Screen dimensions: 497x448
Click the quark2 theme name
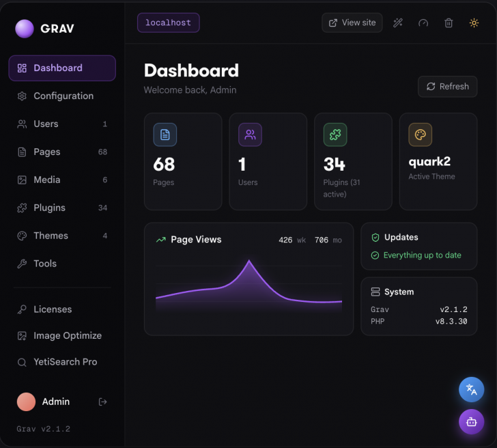pyautogui.click(x=429, y=162)
